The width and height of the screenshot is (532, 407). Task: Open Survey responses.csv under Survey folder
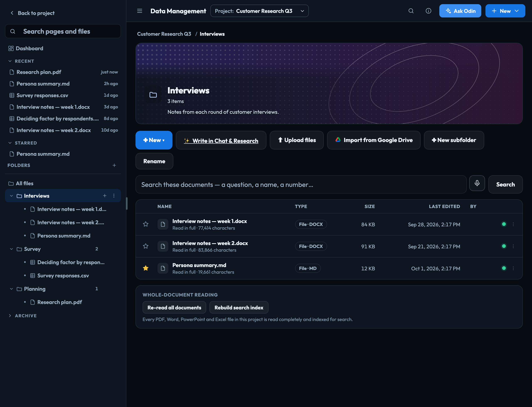pos(63,275)
